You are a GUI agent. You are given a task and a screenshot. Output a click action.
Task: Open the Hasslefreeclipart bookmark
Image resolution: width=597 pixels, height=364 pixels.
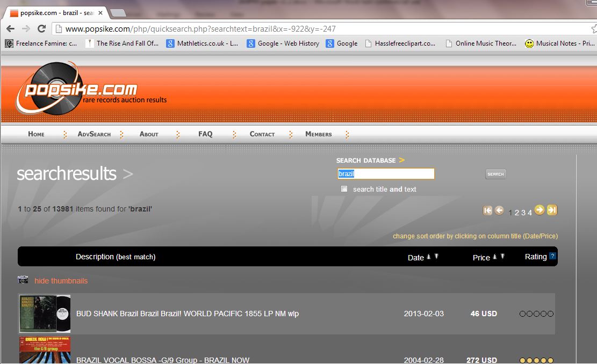(400, 43)
